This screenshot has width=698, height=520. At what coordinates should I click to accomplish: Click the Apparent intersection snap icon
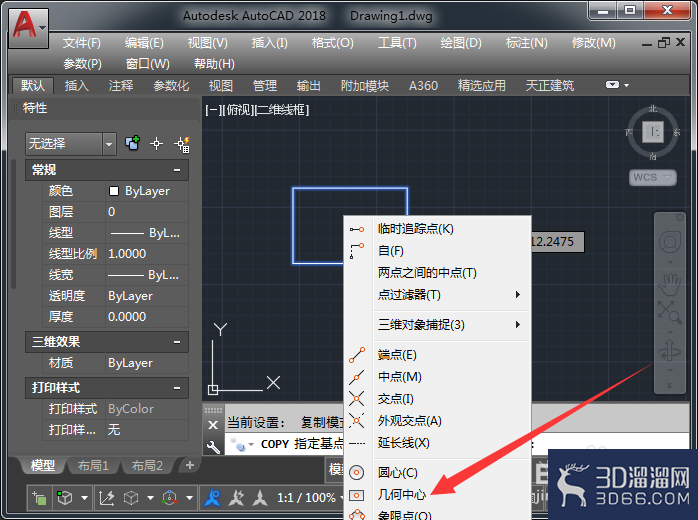(x=357, y=420)
